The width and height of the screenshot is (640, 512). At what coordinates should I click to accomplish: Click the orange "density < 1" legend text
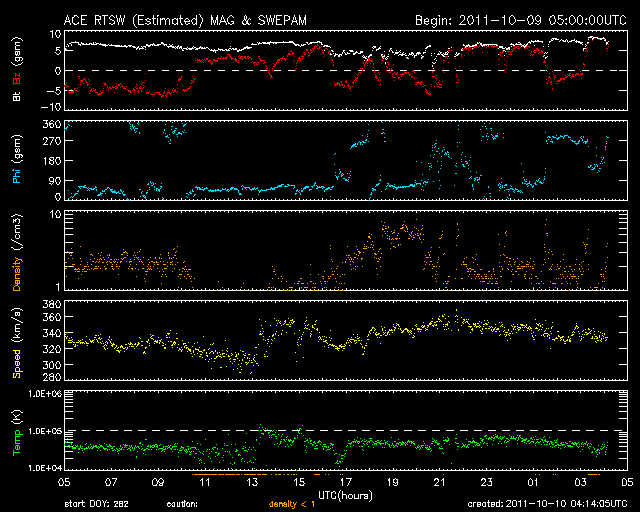[292, 504]
